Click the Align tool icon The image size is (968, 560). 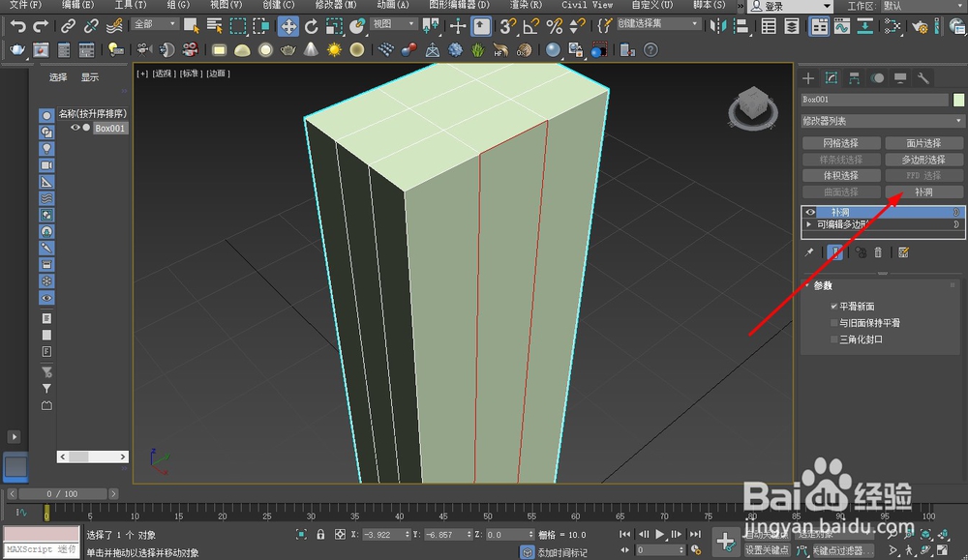pos(741,26)
